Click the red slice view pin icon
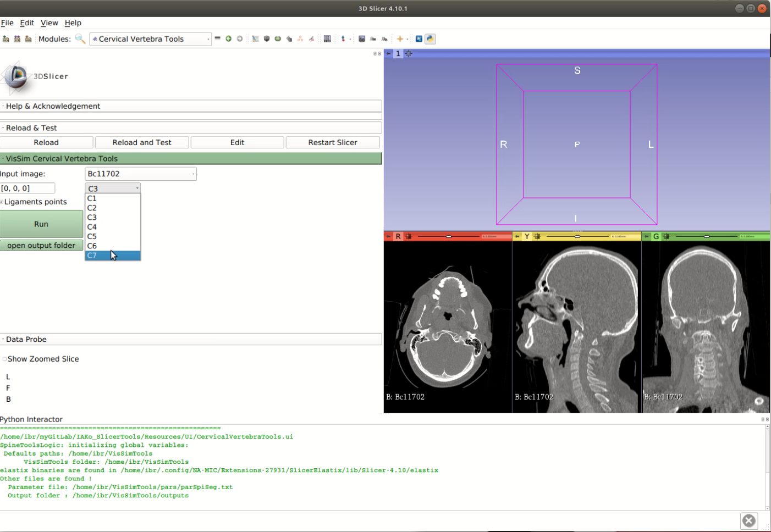Screen dimensions: 771x532 click(x=389, y=236)
